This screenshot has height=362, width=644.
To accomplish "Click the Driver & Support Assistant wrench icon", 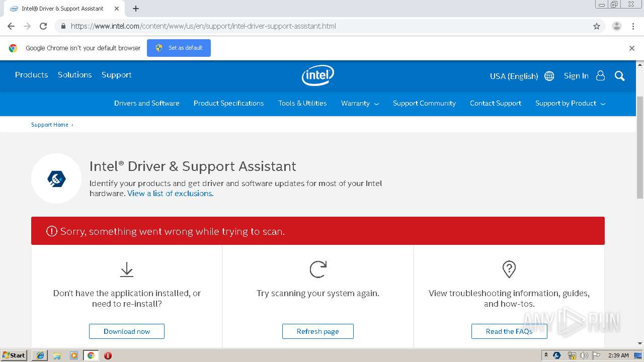I will (56, 178).
